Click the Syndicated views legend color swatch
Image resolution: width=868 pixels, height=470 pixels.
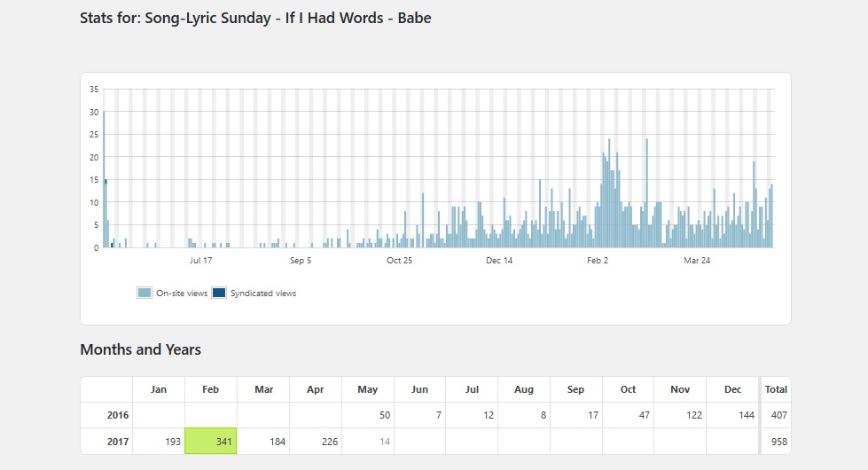click(219, 293)
